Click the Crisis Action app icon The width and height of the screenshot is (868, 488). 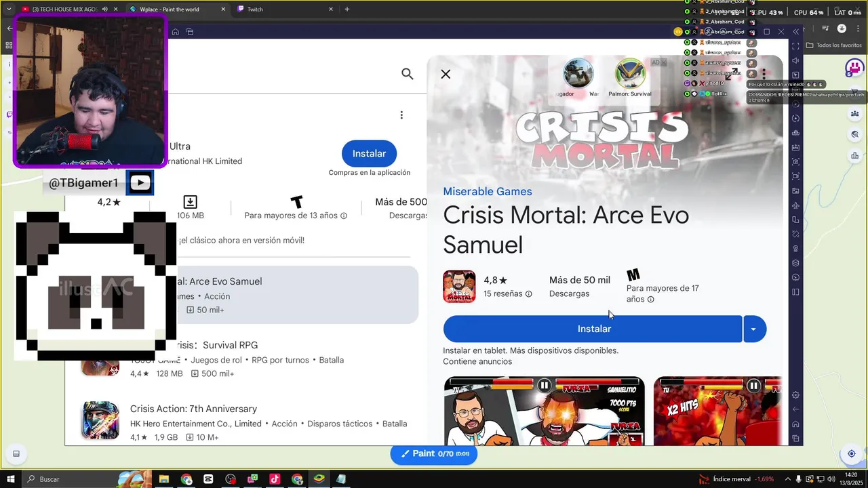[101, 421]
